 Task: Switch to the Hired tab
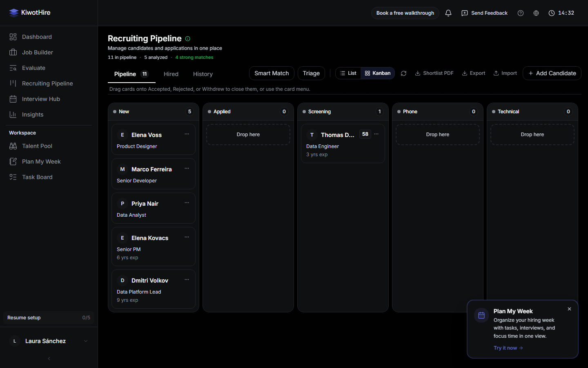171,74
